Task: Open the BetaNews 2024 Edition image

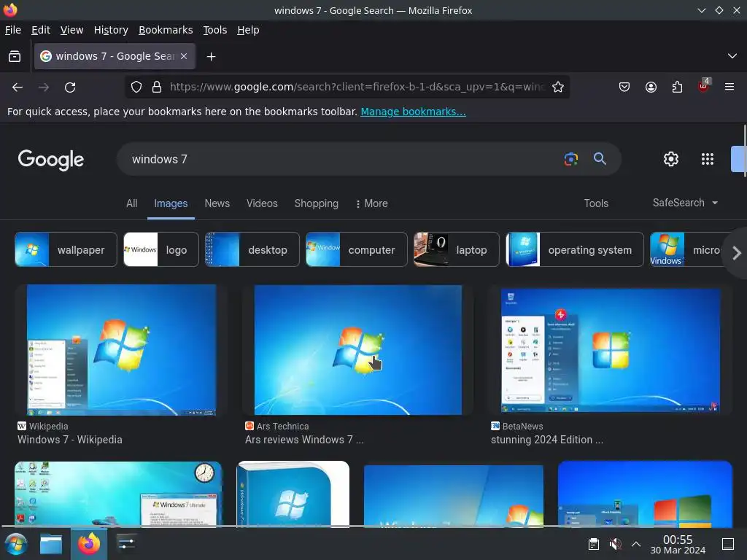Action: [611, 351]
